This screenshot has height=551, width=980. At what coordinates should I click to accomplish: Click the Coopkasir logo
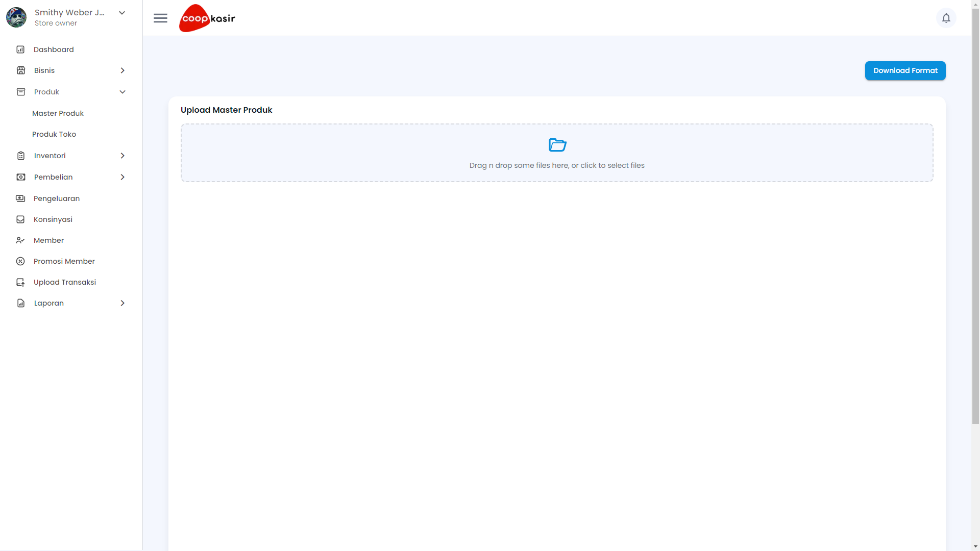(x=207, y=17)
